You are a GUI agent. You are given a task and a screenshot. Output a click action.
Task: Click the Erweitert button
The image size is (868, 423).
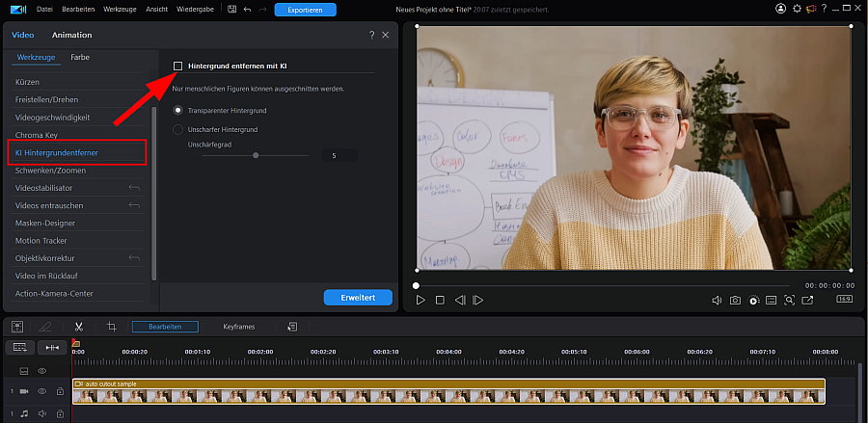358,298
